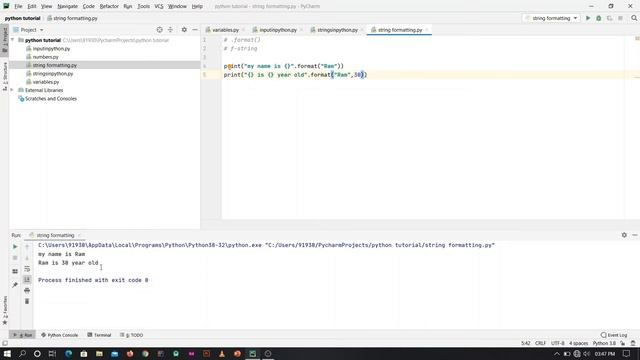Toggle Structure side tab

[x=4, y=76]
